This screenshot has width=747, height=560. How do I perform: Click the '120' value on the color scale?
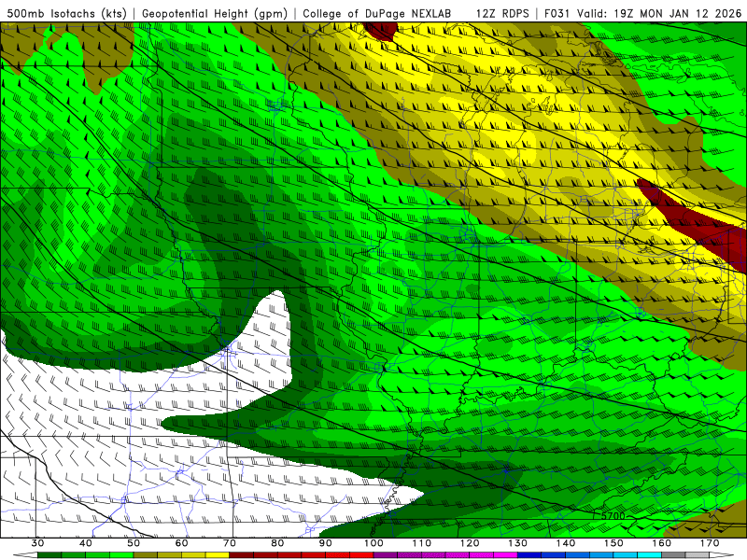pyautogui.click(x=470, y=543)
